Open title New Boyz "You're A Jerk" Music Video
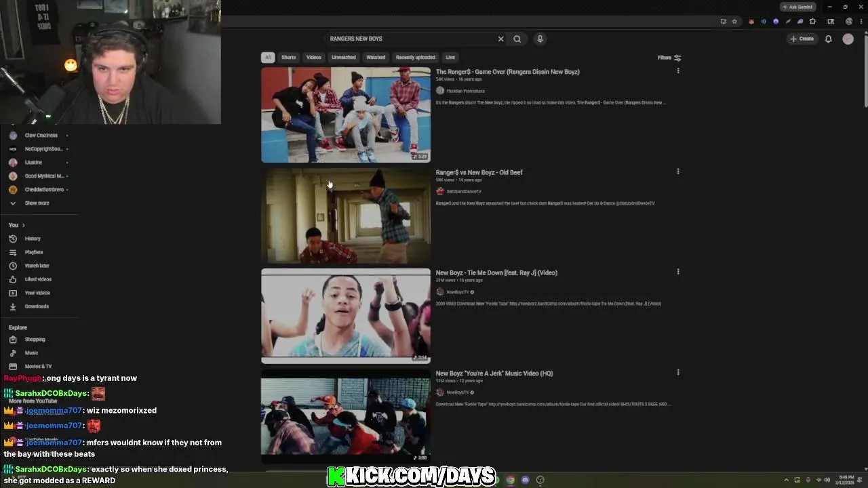The image size is (868, 488). click(494, 373)
